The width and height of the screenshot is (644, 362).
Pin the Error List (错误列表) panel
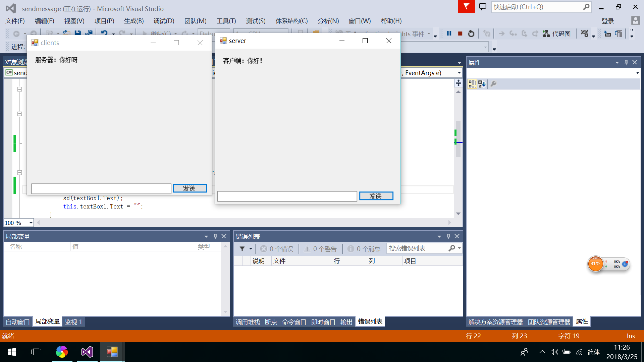(448, 236)
